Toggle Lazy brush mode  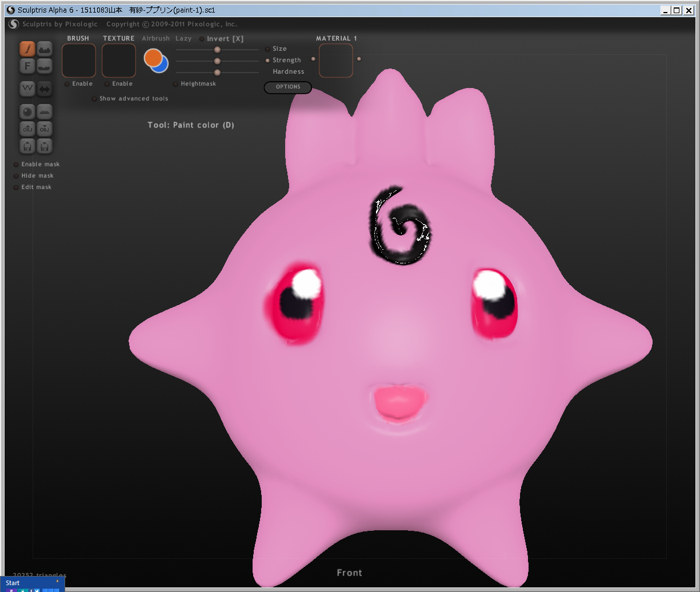point(183,38)
